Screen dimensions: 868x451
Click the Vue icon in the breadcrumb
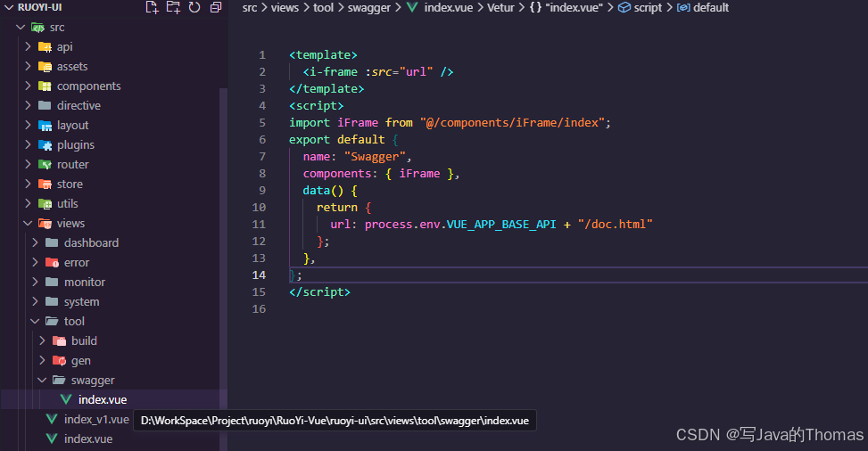[x=412, y=8]
